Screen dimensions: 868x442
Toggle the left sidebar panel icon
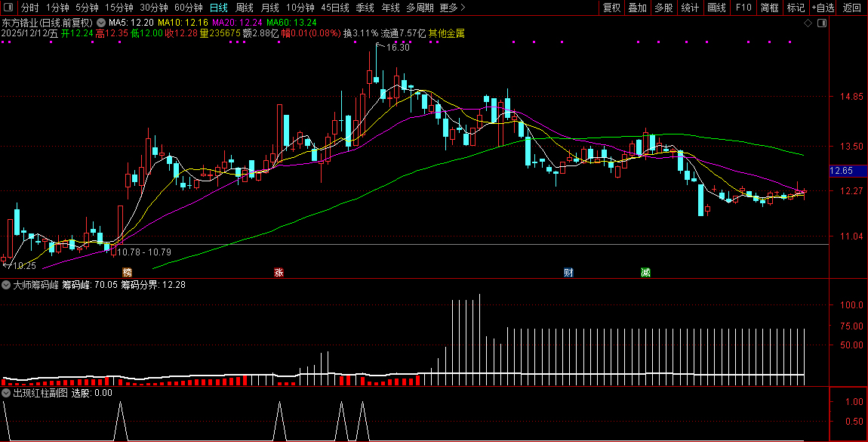tap(8, 8)
